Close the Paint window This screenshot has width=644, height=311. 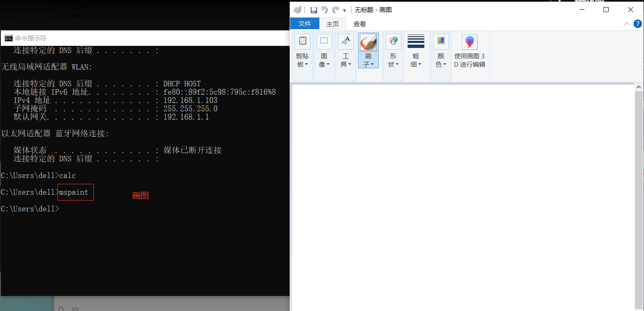[630, 10]
